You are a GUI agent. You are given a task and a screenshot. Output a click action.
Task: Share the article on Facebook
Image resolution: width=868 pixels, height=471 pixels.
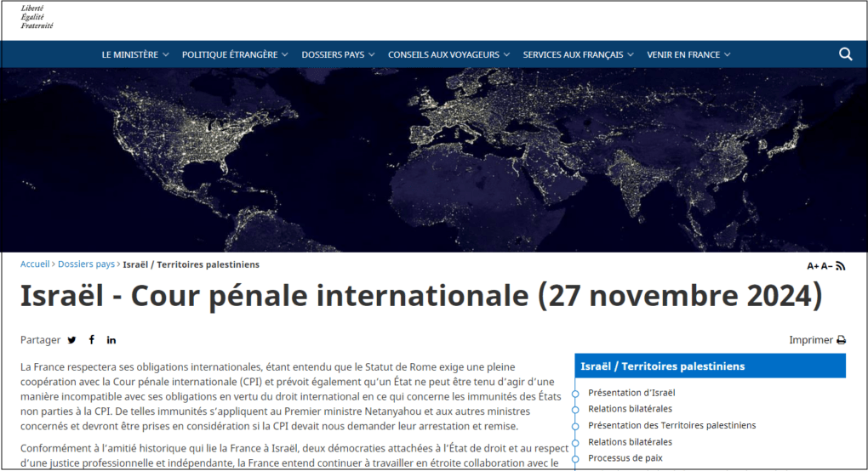pos(92,339)
